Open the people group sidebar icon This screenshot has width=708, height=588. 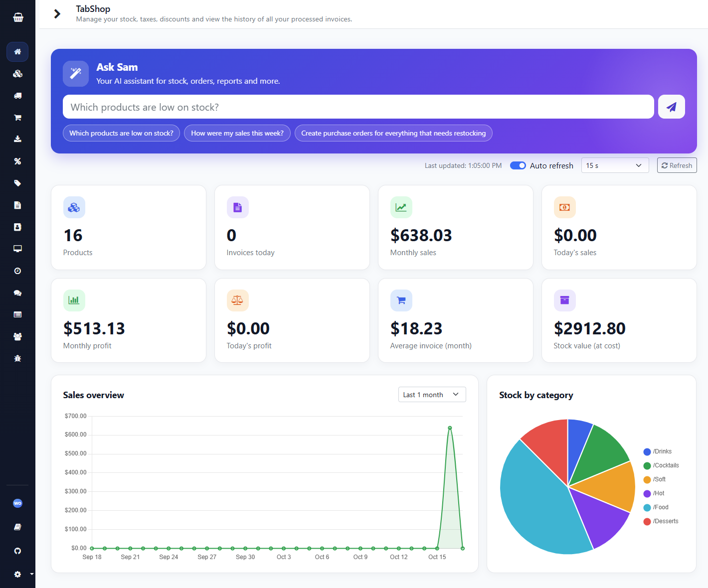[17, 337]
